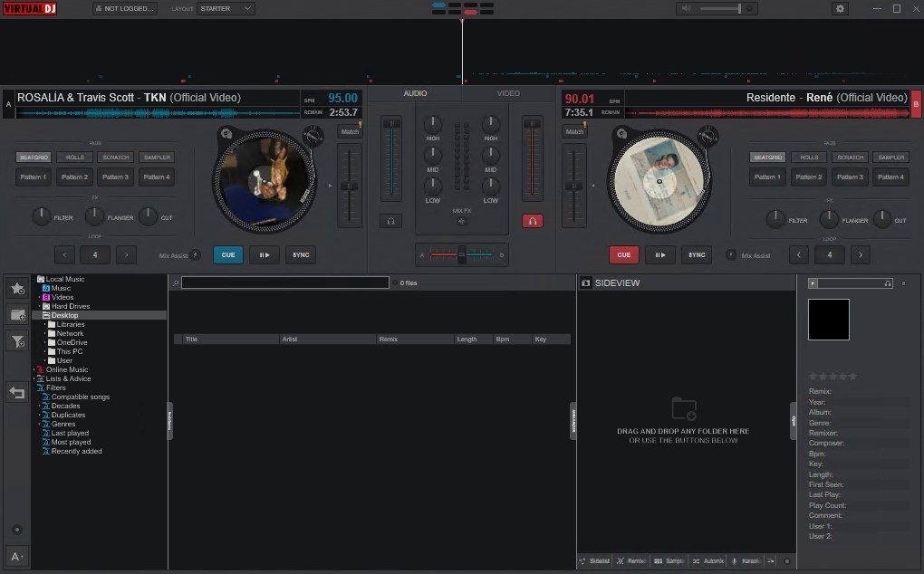Click sideview options menu icon
924x574 pixels.
pos(771,561)
